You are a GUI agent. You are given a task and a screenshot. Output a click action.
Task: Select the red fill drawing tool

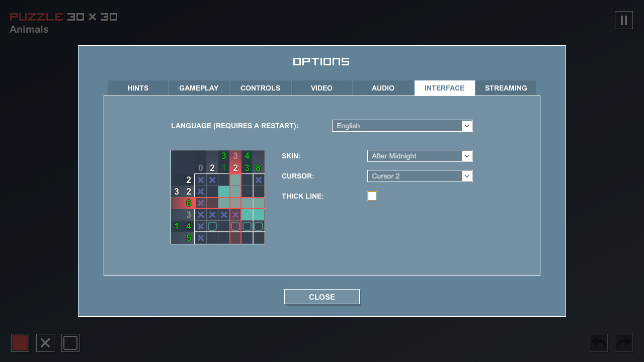tap(20, 342)
